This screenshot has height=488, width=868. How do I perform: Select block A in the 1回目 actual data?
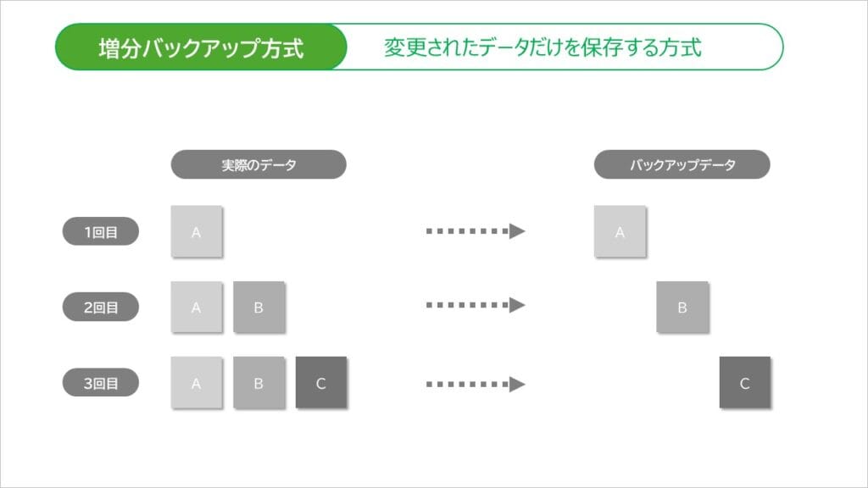coord(196,231)
